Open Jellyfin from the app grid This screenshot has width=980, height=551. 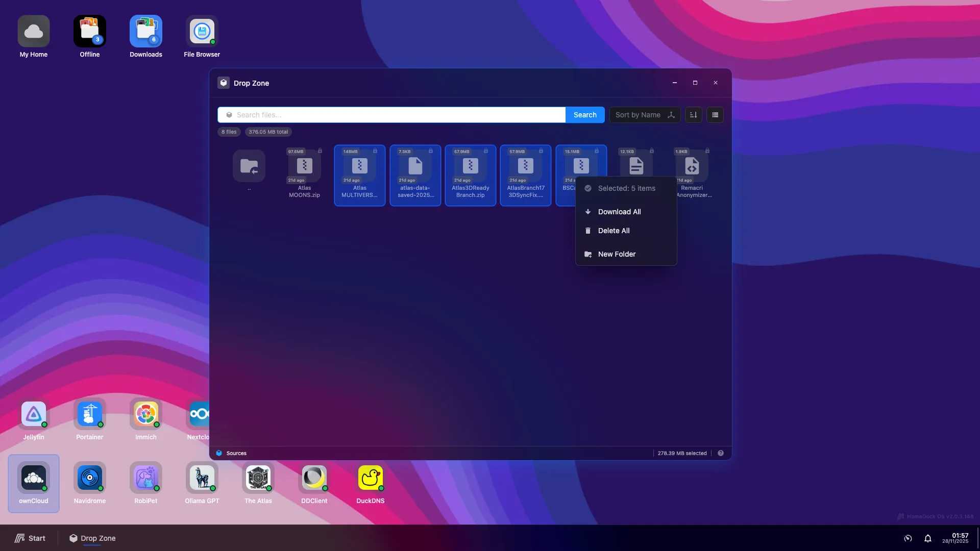(33, 414)
